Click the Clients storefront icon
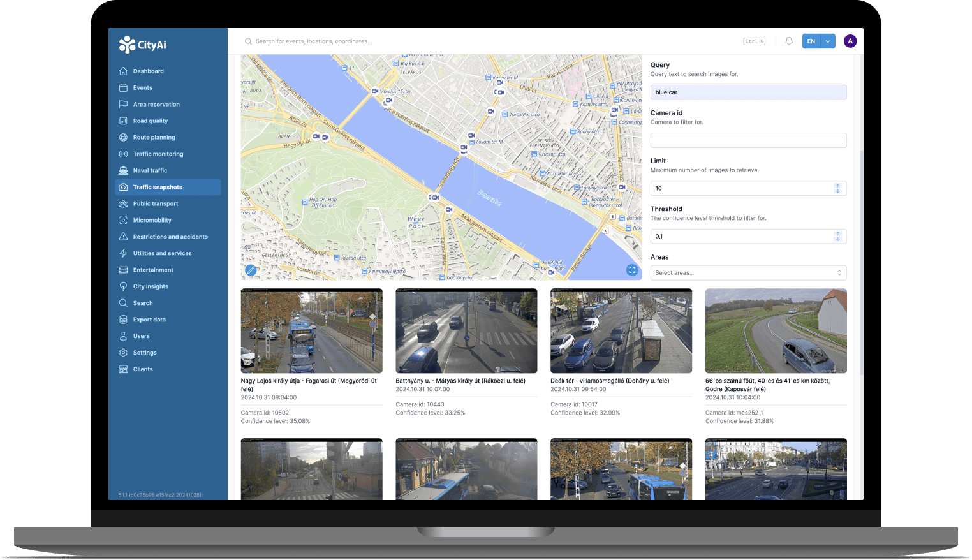The image size is (972, 560). 123,370
